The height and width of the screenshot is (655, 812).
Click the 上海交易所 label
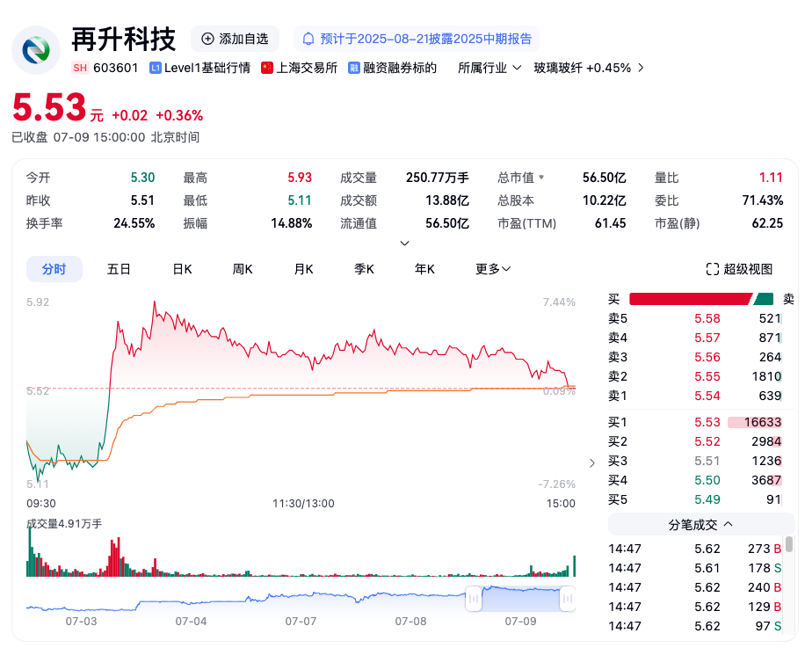coord(307,68)
